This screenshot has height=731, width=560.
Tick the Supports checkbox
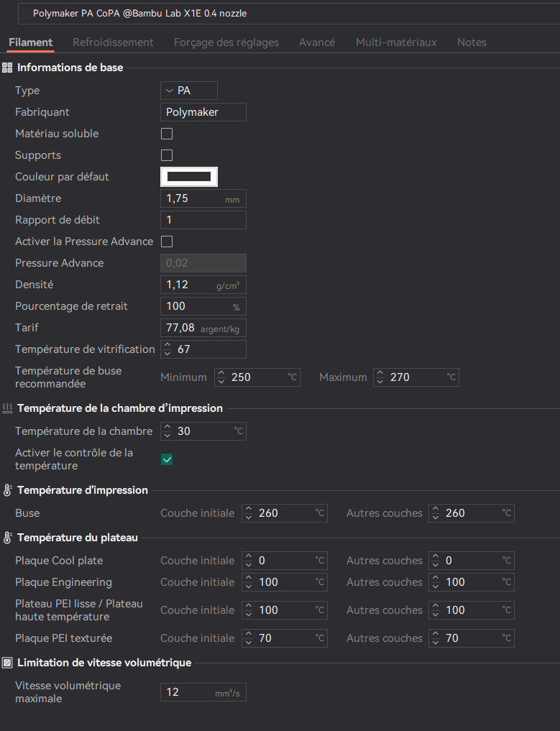pos(167,155)
